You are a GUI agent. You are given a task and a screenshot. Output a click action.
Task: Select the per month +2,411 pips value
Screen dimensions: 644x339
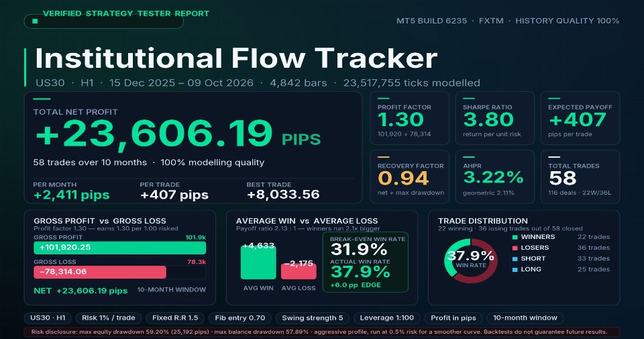click(72, 195)
